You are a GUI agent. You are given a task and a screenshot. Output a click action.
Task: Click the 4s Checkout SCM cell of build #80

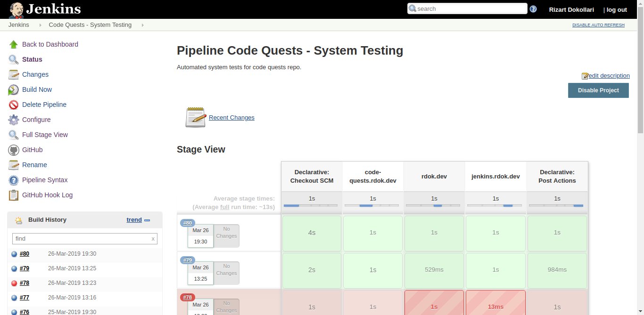click(x=312, y=233)
